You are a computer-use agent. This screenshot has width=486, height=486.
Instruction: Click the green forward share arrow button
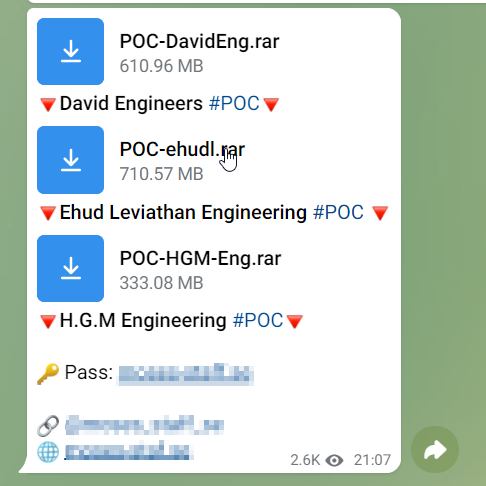point(435,450)
